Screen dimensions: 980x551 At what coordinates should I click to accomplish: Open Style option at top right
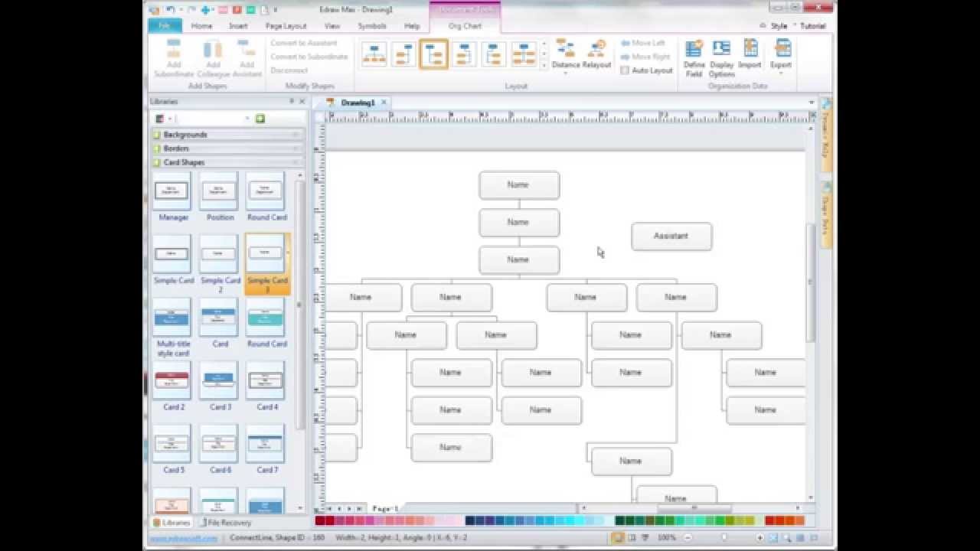coord(779,26)
